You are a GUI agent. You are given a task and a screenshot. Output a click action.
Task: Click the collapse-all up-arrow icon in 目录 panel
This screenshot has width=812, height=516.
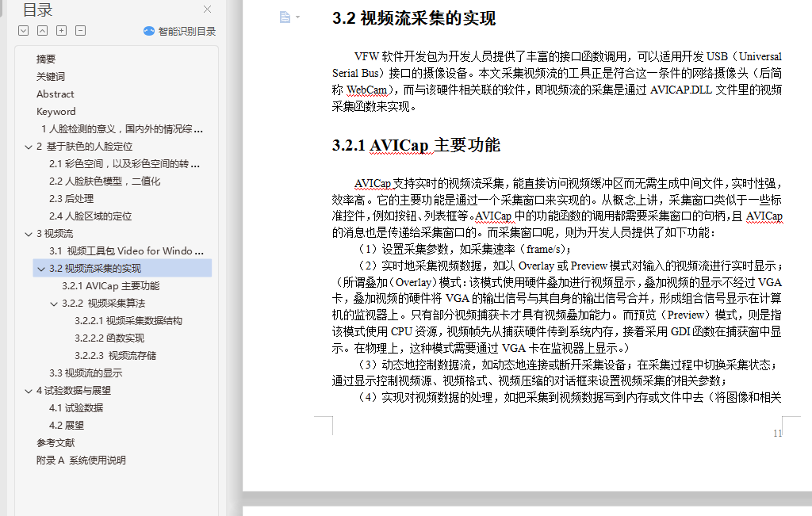pos(43,31)
